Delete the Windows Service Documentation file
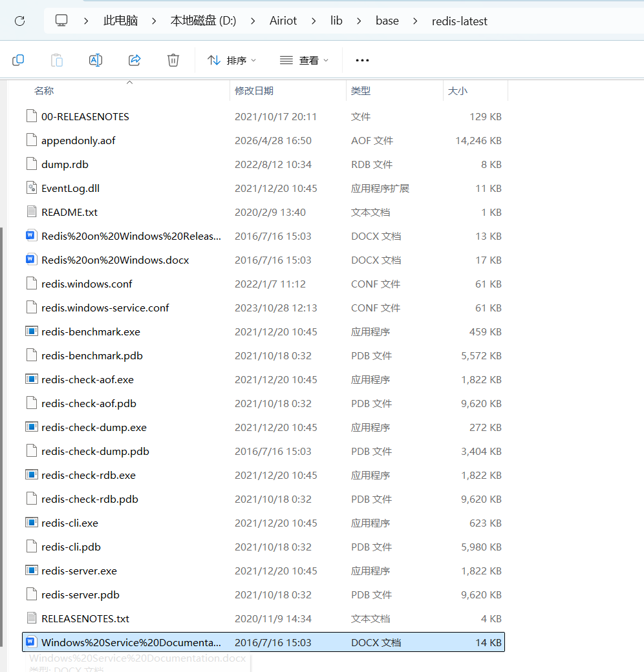 (173, 59)
